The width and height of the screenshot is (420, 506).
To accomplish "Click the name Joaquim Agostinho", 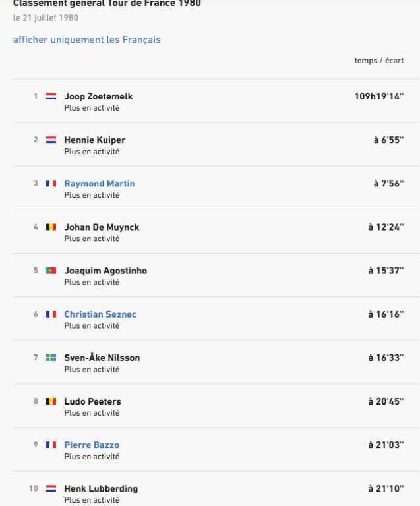I will point(105,271).
